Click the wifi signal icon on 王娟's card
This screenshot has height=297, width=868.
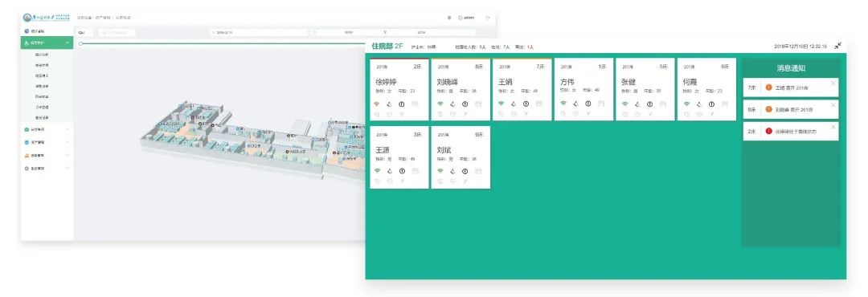click(502, 104)
